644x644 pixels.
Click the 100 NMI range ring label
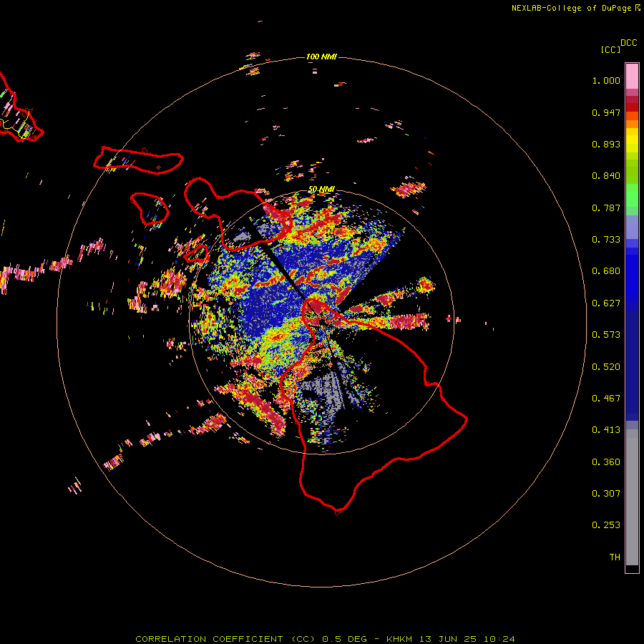(x=321, y=57)
